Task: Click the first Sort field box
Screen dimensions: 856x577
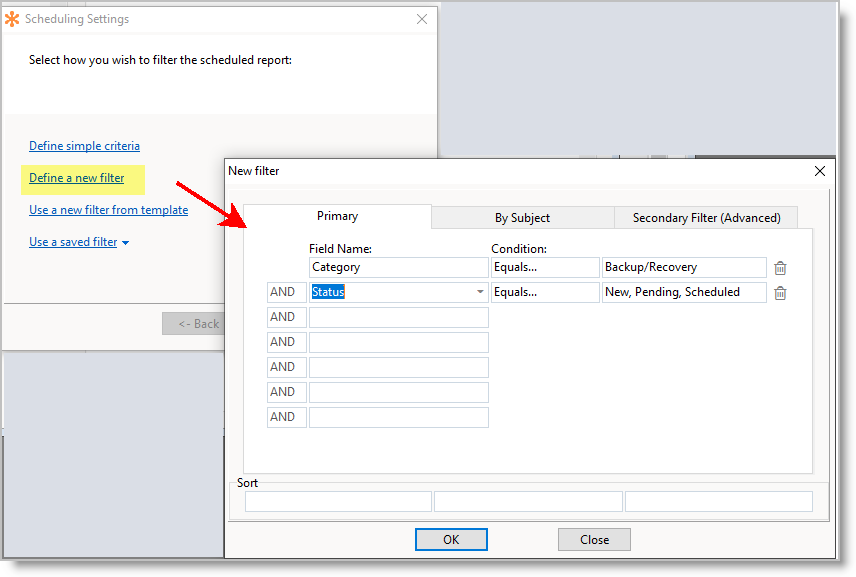Action: pos(338,502)
